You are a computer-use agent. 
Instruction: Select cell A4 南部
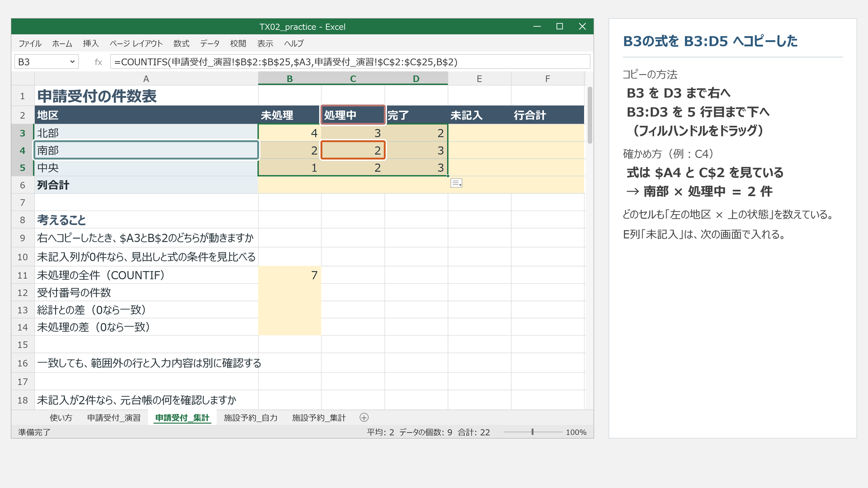pos(146,150)
